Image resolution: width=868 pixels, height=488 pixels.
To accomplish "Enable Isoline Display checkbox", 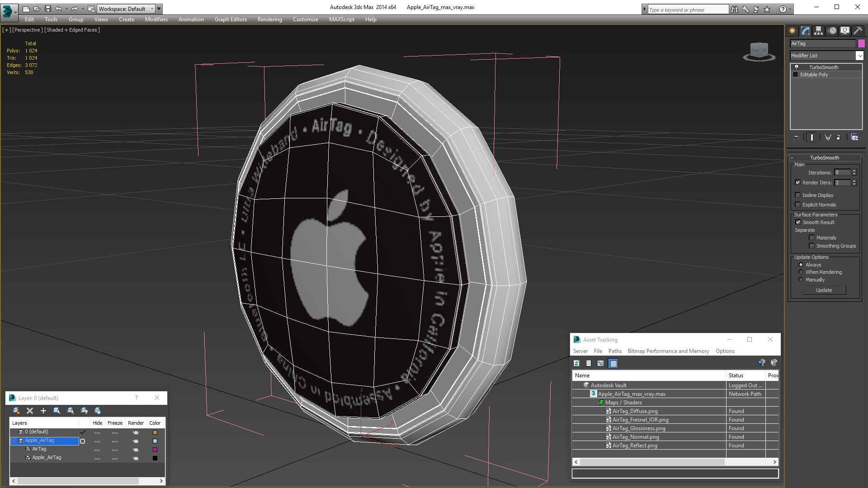I will coord(797,195).
